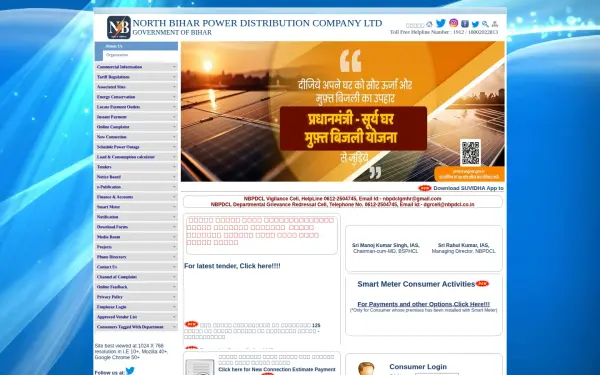Expand the Commercial Information menu arrow

pyautogui.click(x=174, y=67)
